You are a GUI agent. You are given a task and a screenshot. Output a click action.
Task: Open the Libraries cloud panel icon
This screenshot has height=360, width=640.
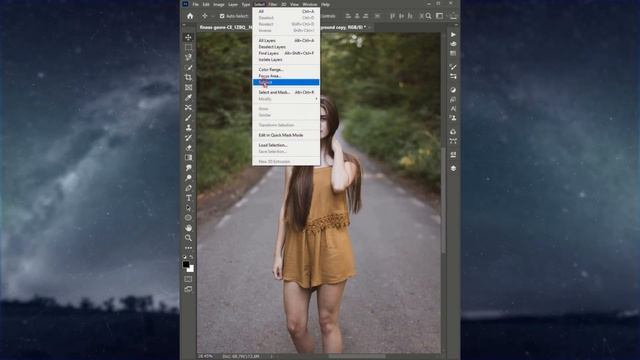tap(453, 132)
